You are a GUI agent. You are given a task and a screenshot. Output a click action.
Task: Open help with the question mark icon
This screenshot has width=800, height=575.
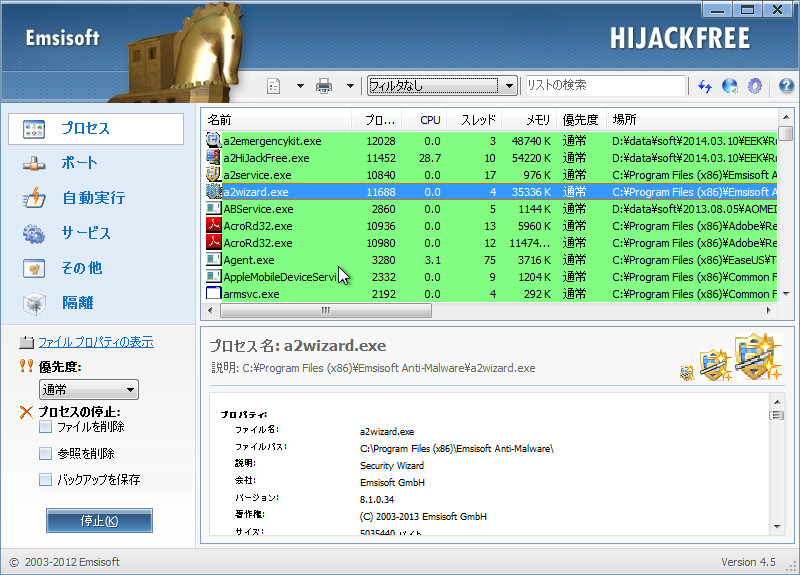[x=786, y=86]
